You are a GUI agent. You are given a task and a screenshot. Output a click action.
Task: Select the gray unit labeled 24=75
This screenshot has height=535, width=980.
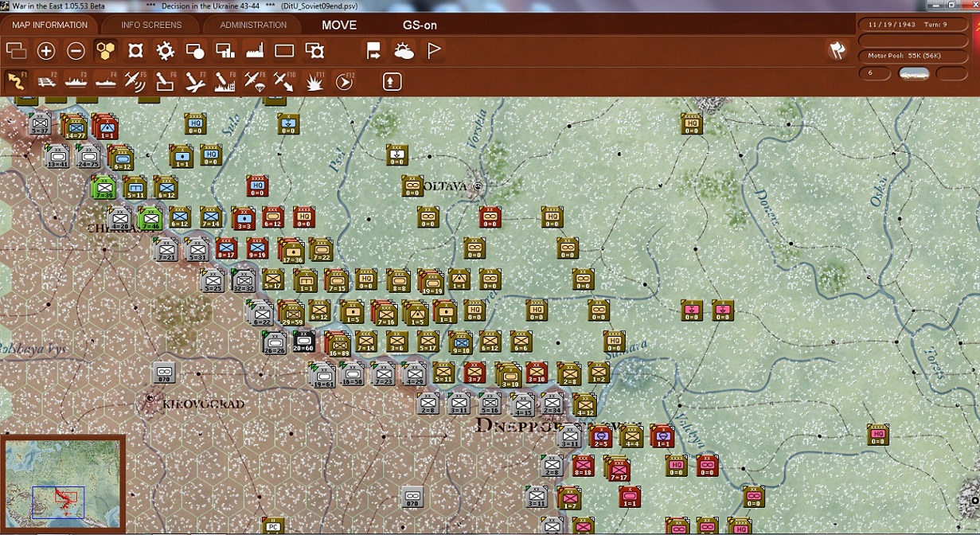[88, 156]
